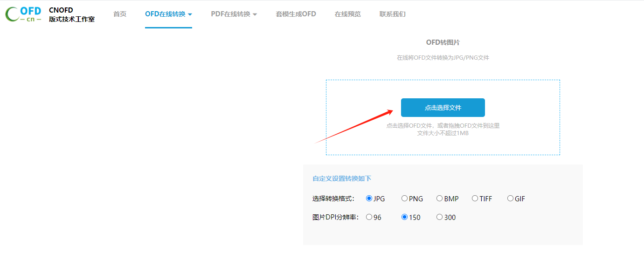Select GIF as conversion format
This screenshot has height=253, width=644.
[x=510, y=198]
